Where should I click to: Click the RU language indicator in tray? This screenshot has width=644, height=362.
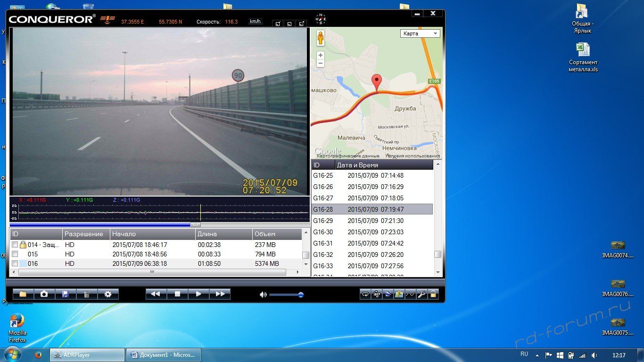[x=524, y=354]
